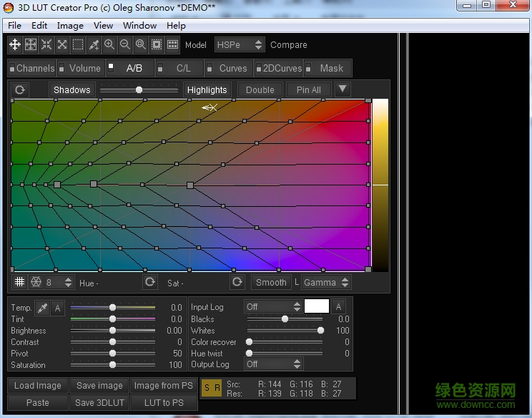The image size is (532, 418).
Task: Click the Save 3DLUT button
Action: (x=99, y=402)
